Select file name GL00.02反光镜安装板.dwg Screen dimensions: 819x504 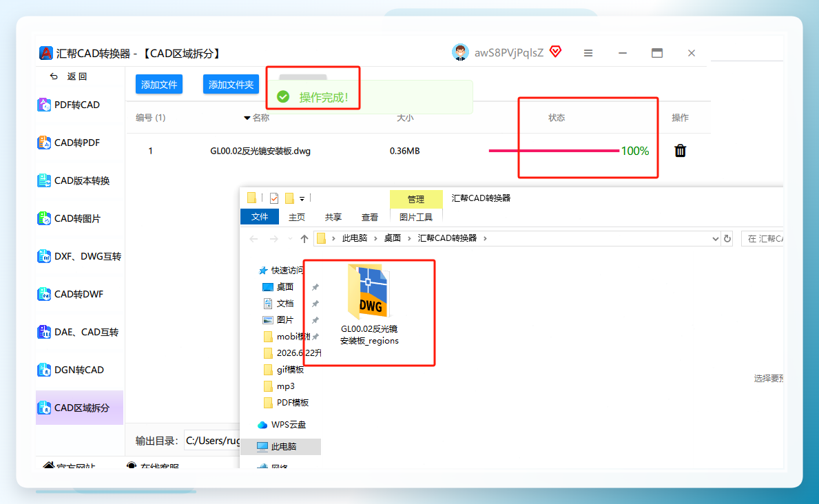(x=260, y=151)
